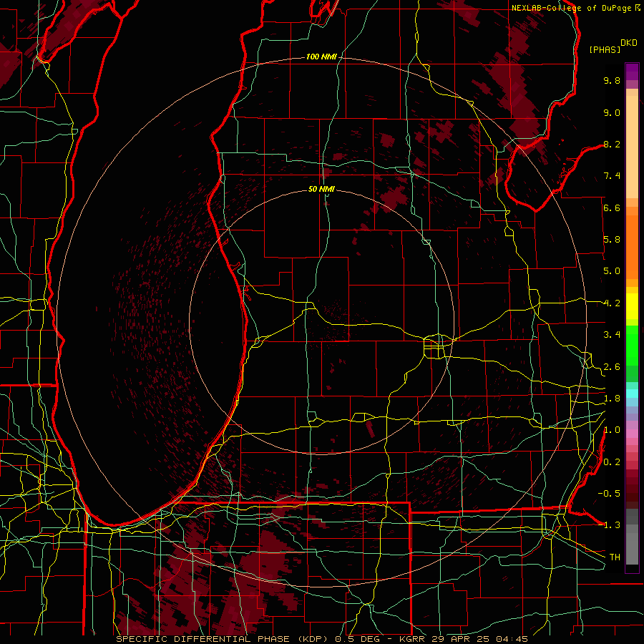Click the 5.8 value on the color scale

pyautogui.click(x=612, y=240)
